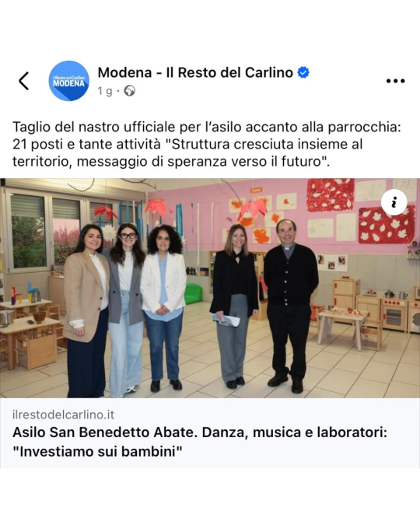Image resolution: width=420 pixels, height=525 pixels.
Task: Click the quoted text "Investiamo sui bambini"
Action: tap(97, 452)
